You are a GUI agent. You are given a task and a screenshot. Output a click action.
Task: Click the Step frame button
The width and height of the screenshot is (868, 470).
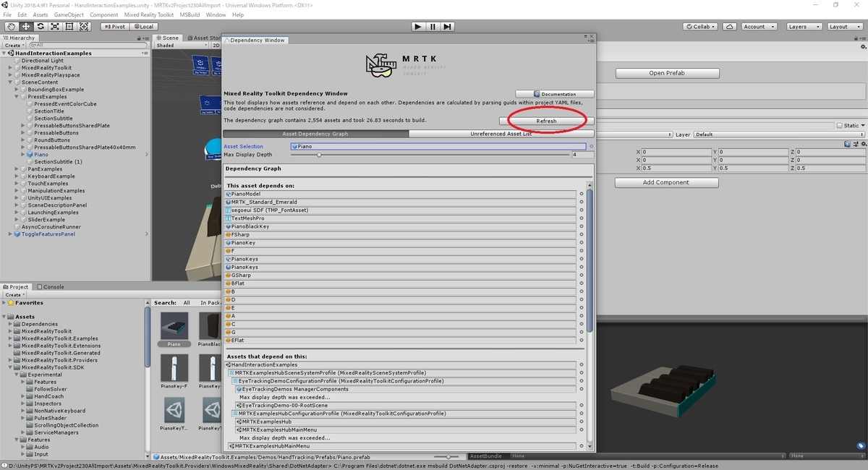448,27
